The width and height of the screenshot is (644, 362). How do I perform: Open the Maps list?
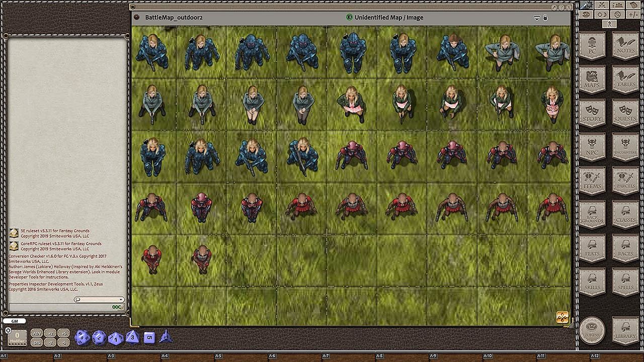tap(592, 79)
